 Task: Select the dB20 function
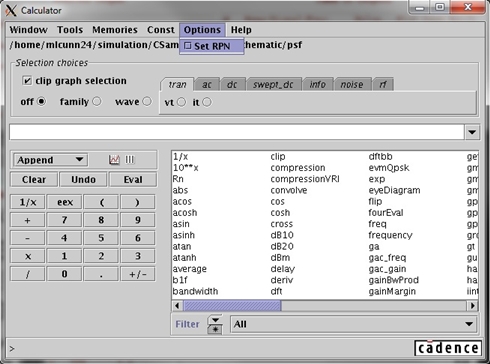coord(282,247)
